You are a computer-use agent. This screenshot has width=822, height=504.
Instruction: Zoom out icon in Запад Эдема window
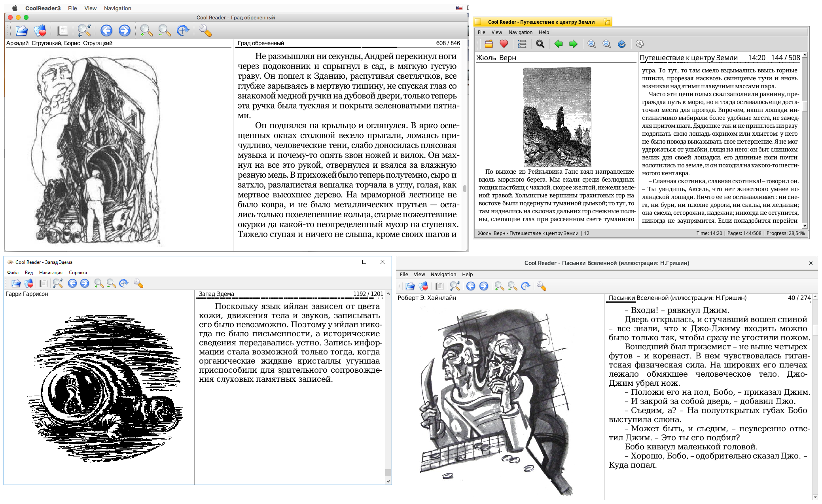(x=112, y=283)
